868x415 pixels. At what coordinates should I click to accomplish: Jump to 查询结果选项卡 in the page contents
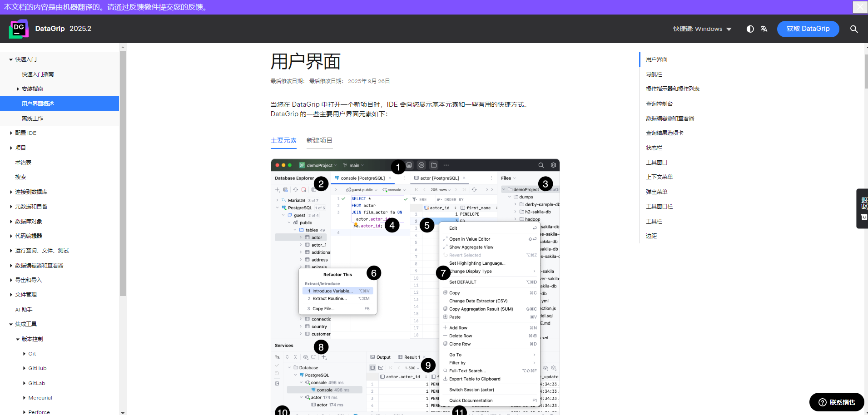(665, 133)
